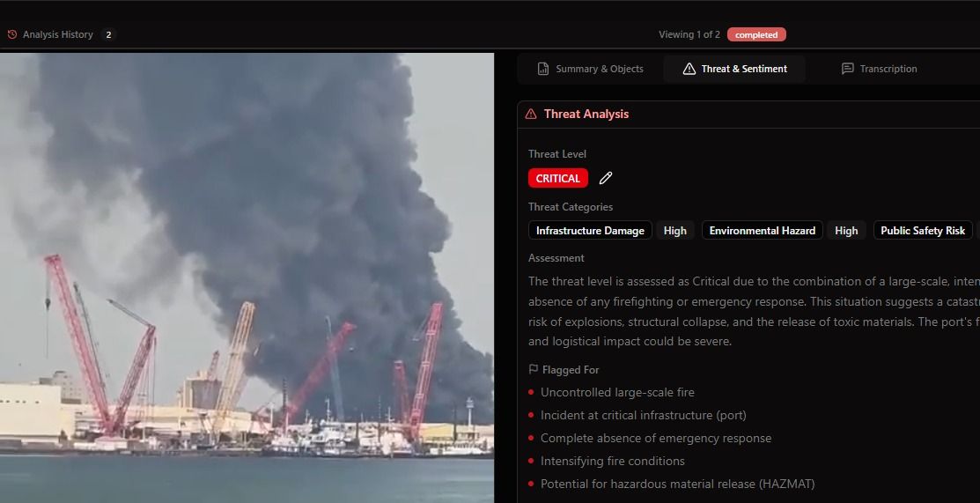Viewport: 980px width, 503px height.
Task: Click the Analysis History count badge 2
Action: click(x=108, y=34)
